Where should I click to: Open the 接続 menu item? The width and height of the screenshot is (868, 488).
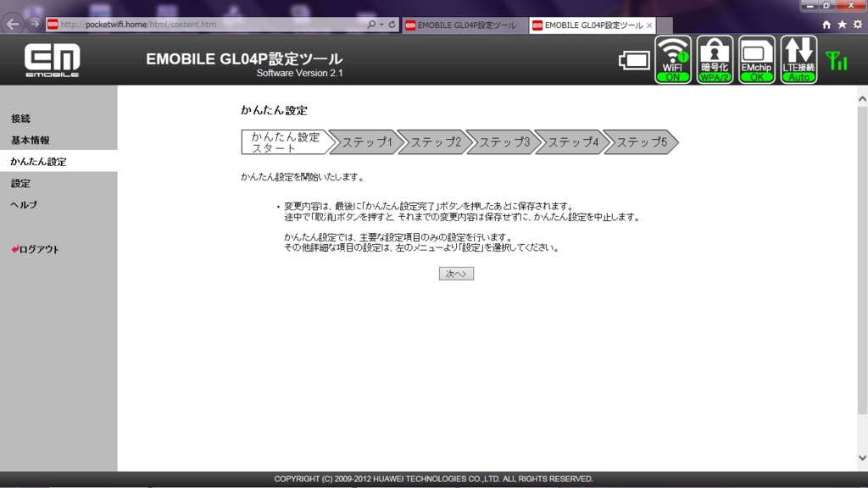20,119
